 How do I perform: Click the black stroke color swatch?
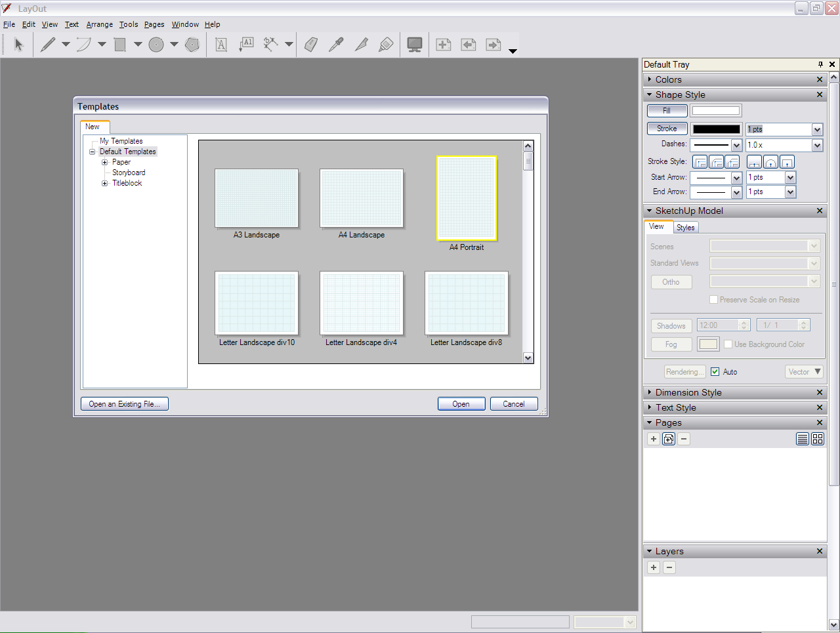click(717, 129)
